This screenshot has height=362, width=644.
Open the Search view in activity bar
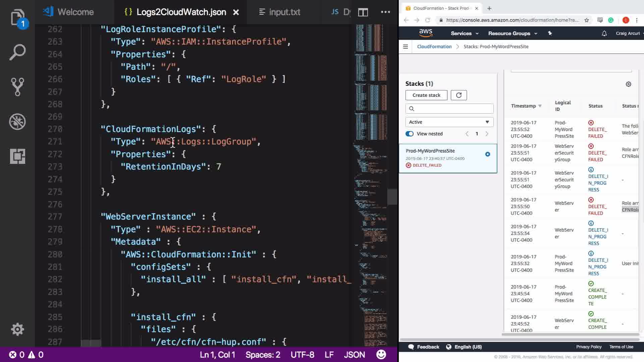coord(17,52)
